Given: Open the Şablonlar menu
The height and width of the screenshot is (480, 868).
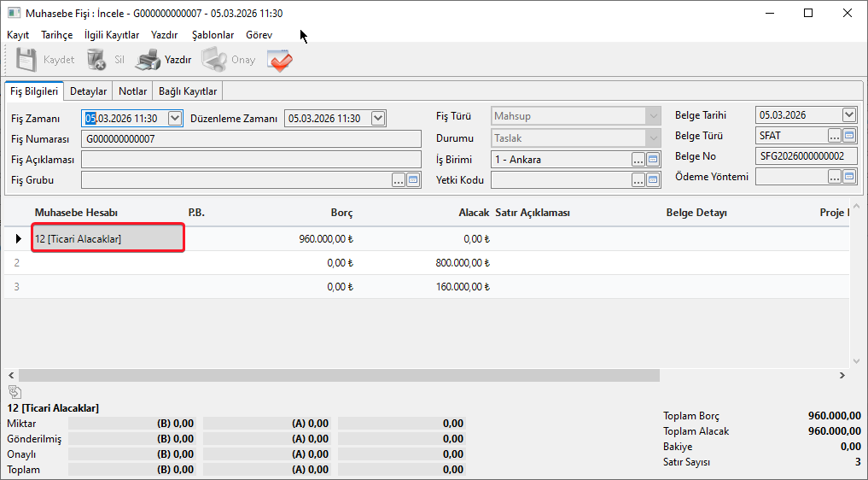Looking at the screenshot, I should tap(213, 35).
